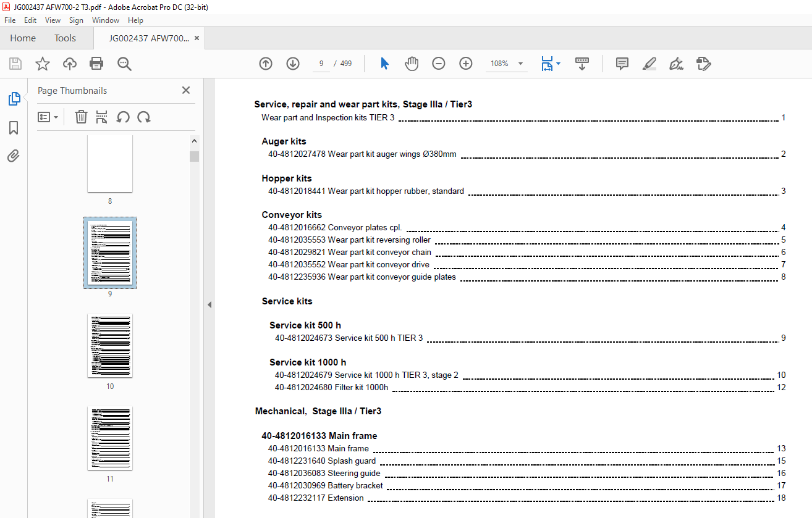The image size is (812, 518).
Task: Bookmark file with the star icon
Action: [x=42, y=64]
